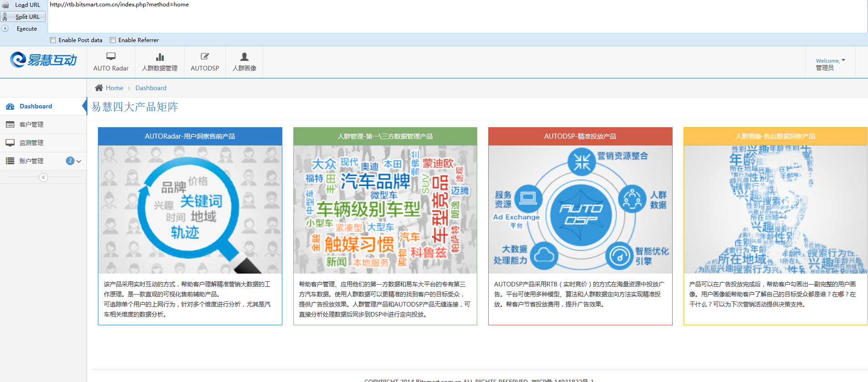Enable the Post data checkbox
The image size is (868, 382).
coord(53,40)
